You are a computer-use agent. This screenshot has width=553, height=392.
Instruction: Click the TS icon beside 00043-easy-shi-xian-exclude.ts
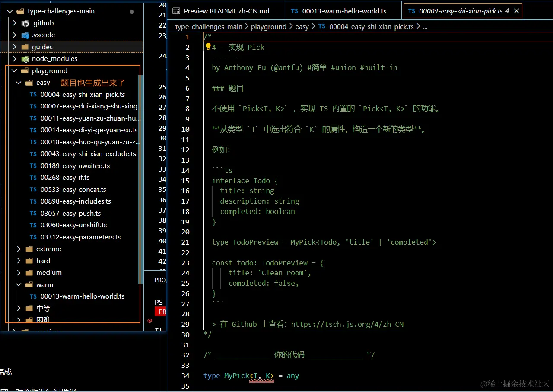coord(33,154)
